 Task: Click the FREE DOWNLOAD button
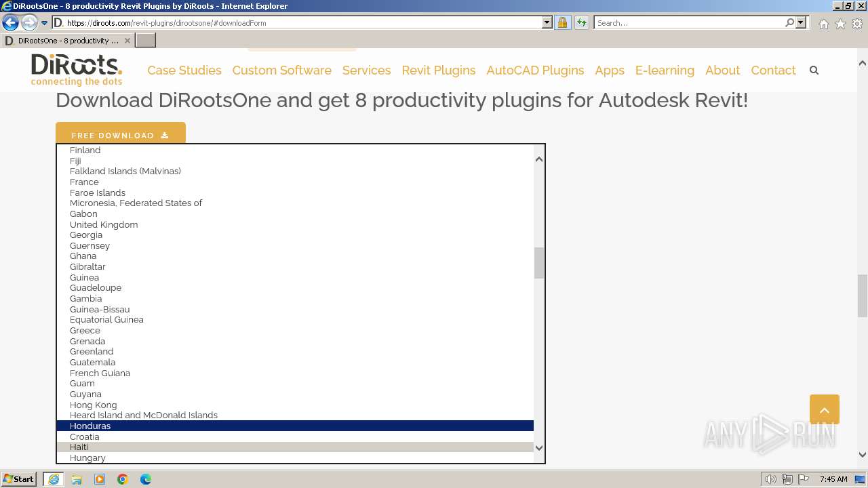(x=121, y=134)
